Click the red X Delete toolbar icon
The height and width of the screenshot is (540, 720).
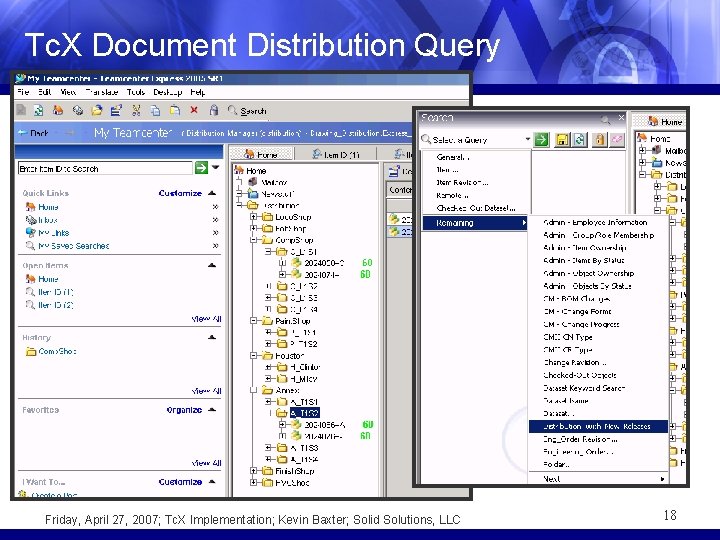(194, 110)
